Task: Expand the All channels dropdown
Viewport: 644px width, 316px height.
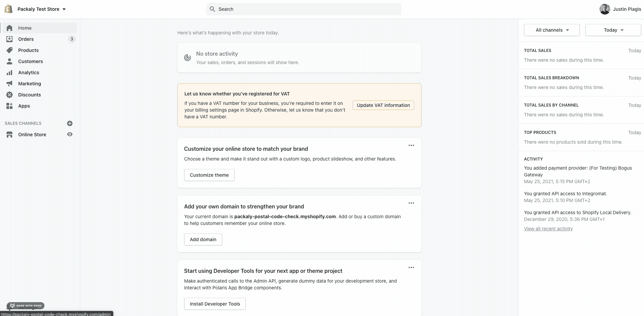Action: pyautogui.click(x=552, y=30)
